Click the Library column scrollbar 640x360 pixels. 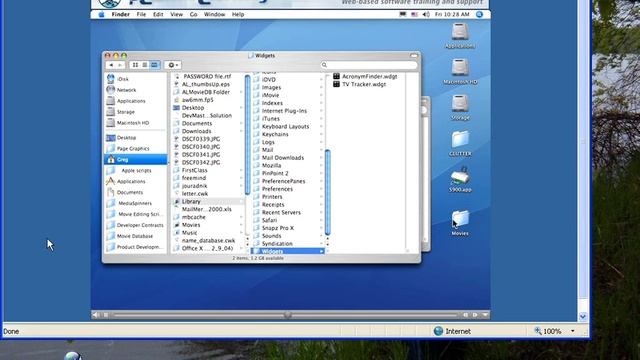click(x=327, y=192)
